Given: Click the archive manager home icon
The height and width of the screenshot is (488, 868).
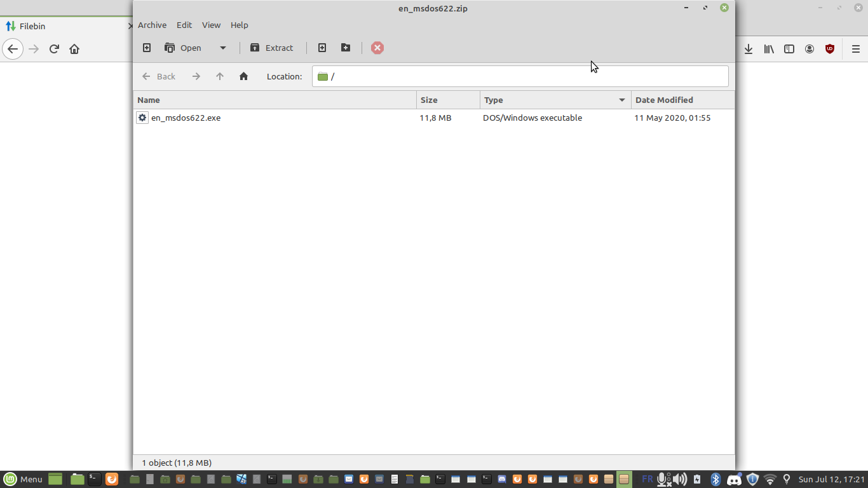Looking at the screenshot, I should (x=243, y=76).
